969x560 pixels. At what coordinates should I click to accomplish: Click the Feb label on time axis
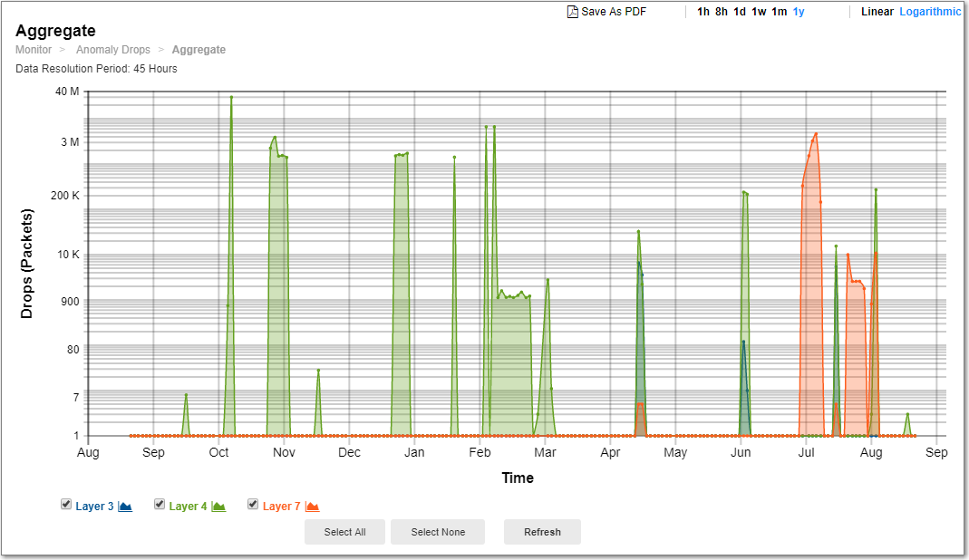(x=480, y=452)
